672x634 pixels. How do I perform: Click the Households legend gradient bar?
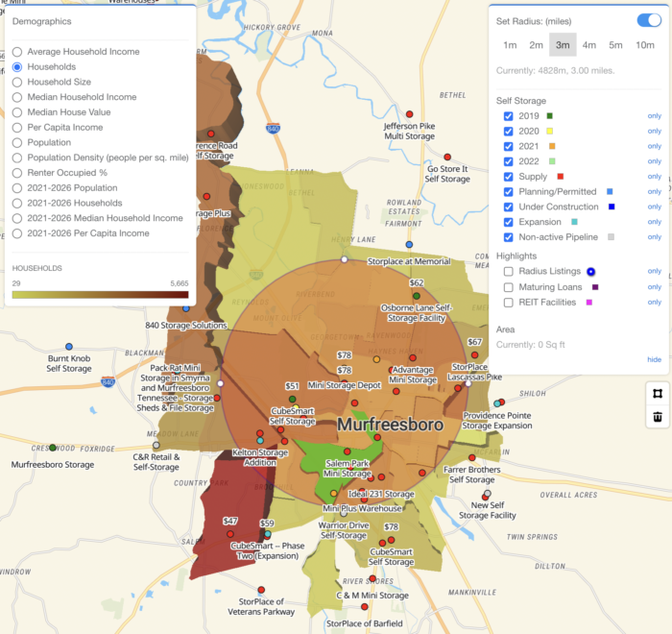pos(100,295)
